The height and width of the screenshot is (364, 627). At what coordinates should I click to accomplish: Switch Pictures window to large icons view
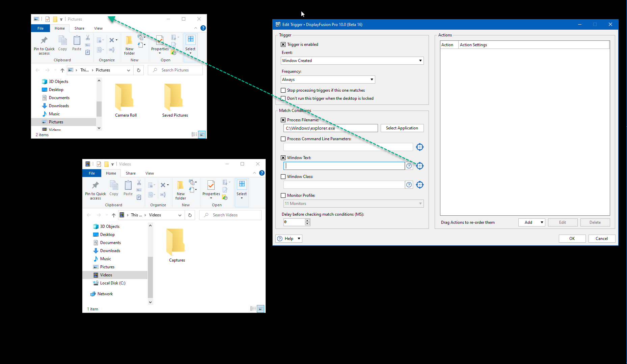(202, 134)
